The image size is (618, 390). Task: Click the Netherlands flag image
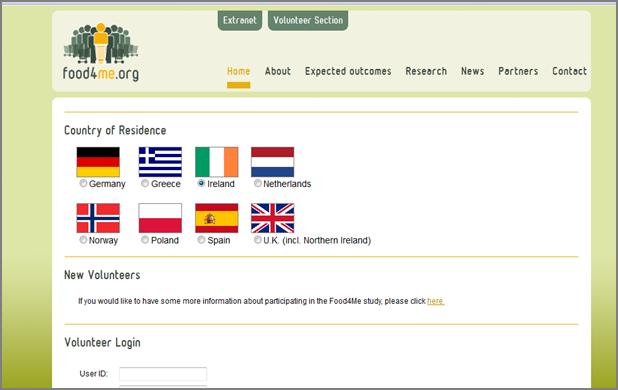tap(273, 162)
